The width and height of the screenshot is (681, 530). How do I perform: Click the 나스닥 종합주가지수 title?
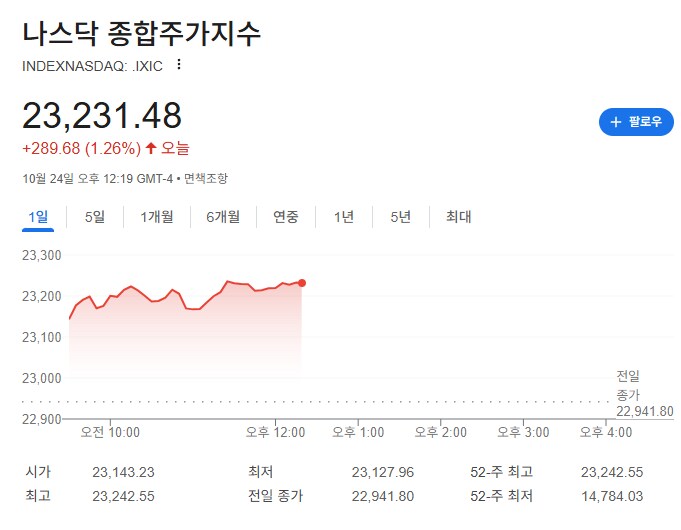[x=141, y=32]
